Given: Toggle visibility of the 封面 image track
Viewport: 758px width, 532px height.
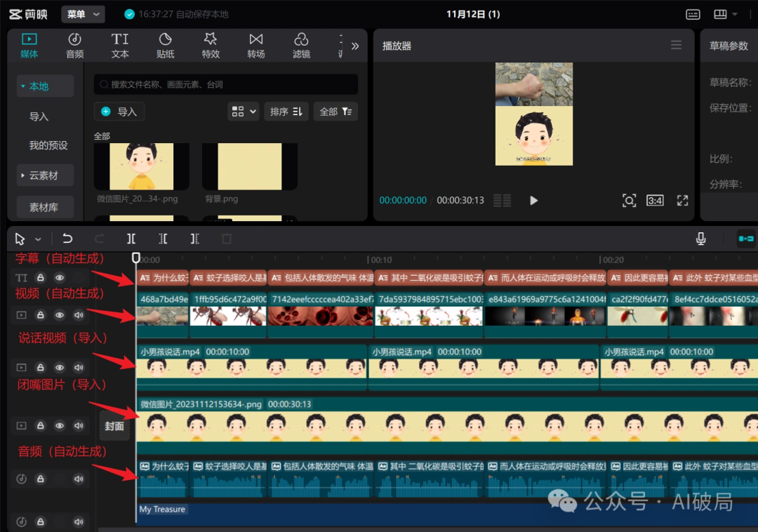Looking at the screenshot, I should tap(60, 426).
